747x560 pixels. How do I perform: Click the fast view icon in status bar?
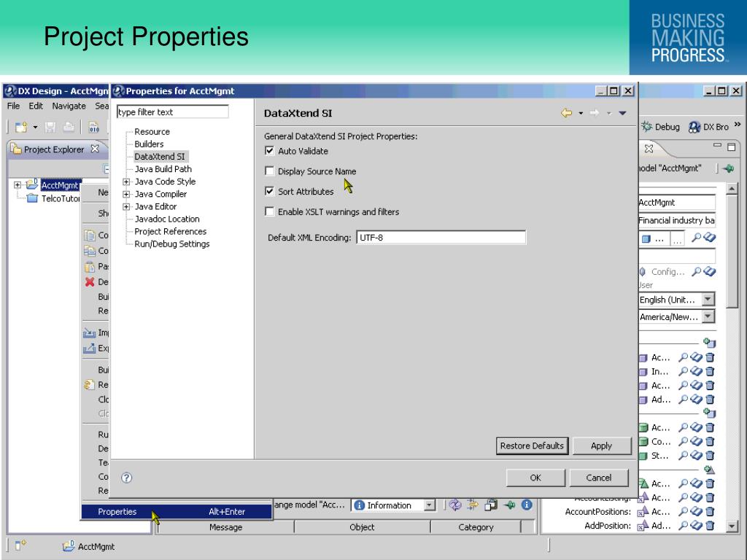click(20, 545)
